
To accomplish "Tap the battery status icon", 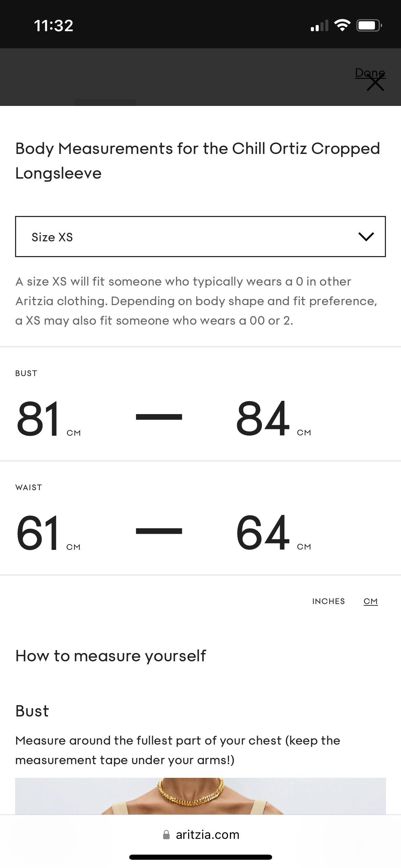I will click(x=369, y=25).
